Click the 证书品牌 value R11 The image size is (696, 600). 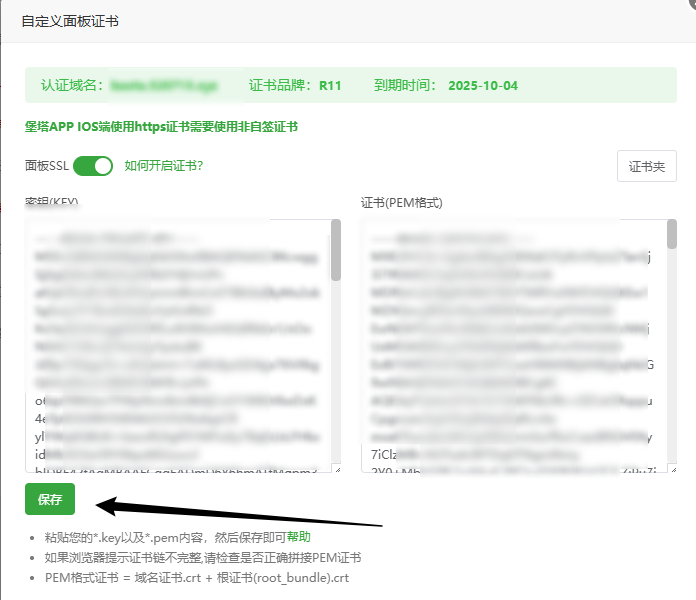[330, 86]
